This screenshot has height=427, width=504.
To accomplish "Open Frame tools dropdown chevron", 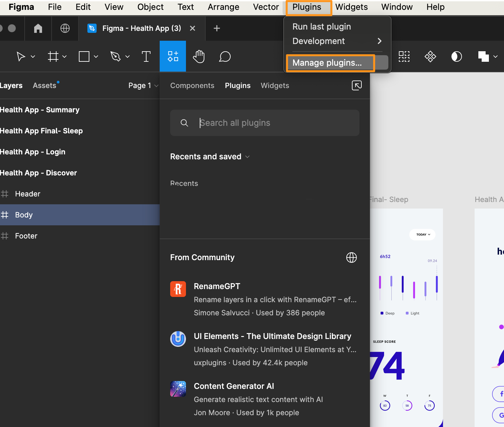I will [64, 56].
